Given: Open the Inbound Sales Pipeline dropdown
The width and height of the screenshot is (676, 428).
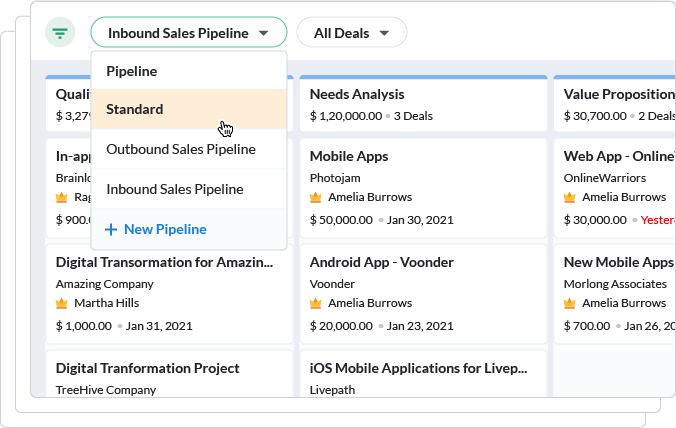Looking at the screenshot, I should tap(188, 33).
